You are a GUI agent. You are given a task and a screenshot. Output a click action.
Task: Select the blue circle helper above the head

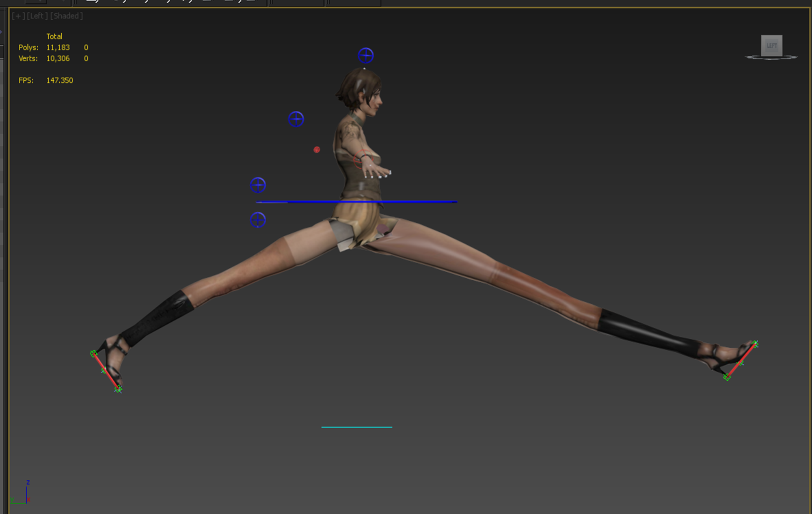(x=366, y=56)
